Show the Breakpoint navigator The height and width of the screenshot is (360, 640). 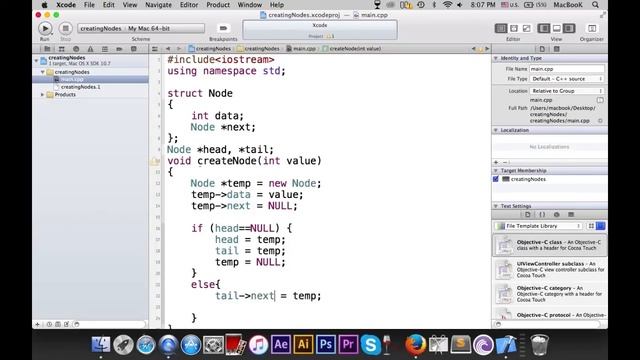(x=119, y=49)
